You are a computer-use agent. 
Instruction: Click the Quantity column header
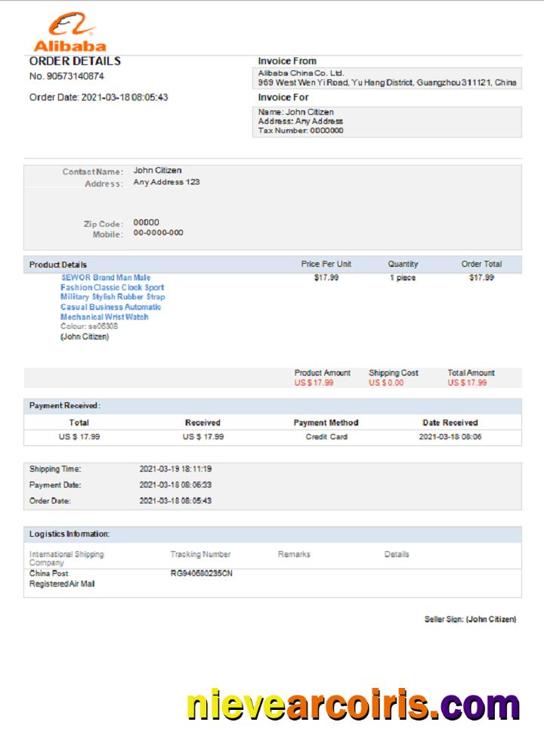pyautogui.click(x=403, y=265)
